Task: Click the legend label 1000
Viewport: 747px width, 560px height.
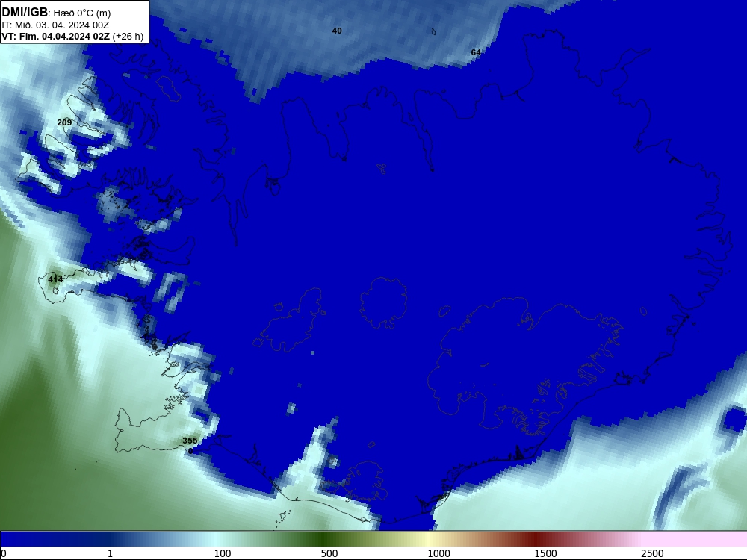Action: coord(438,553)
